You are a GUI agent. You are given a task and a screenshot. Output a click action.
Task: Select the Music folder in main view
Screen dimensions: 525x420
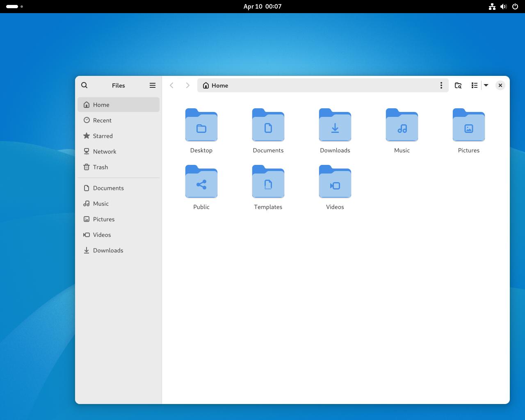pos(402,125)
